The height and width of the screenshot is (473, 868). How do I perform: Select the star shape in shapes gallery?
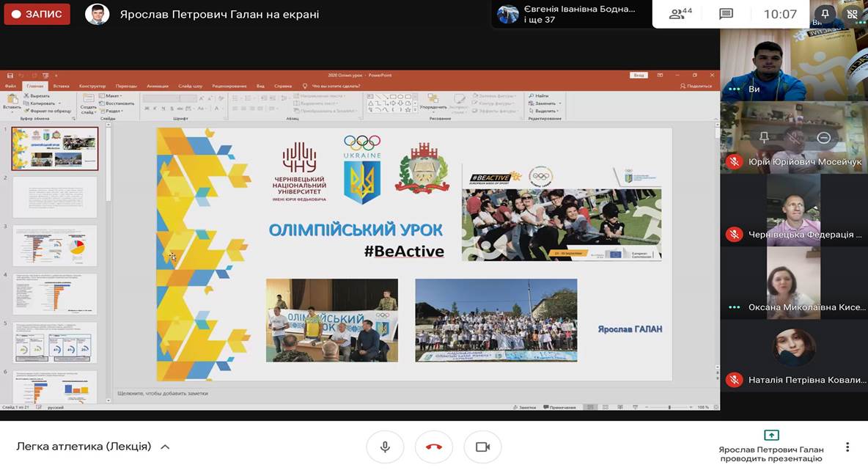click(408, 110)
